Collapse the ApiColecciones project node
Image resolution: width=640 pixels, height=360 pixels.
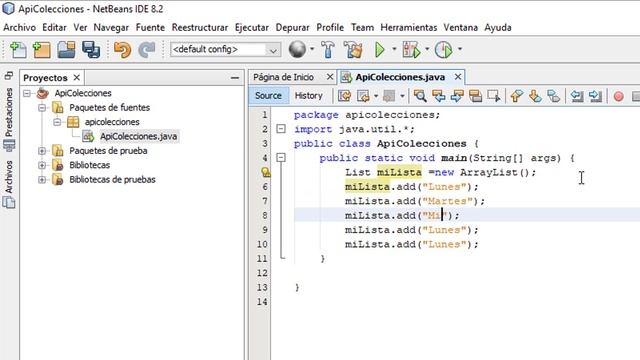pyautogui.click(x=27, y=93)
